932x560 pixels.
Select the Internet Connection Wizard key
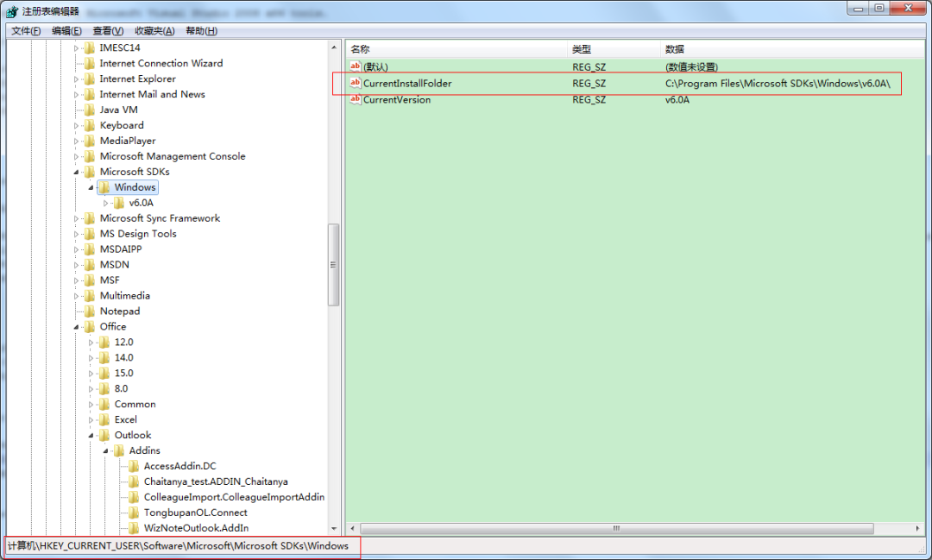(161, 63)
